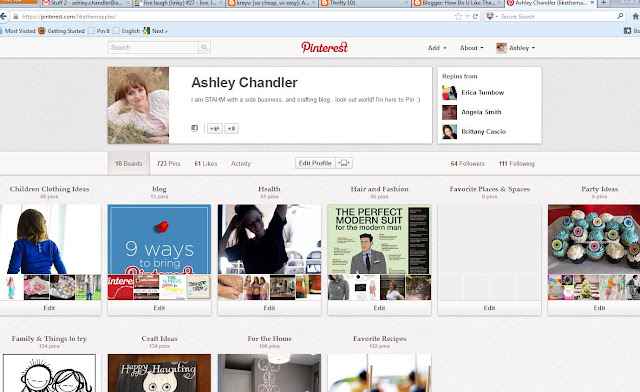Image resolution: width=640 pixels, height=392 pixels.
Task: Click the Edit Profile button
Action: (x=315, y=163)
